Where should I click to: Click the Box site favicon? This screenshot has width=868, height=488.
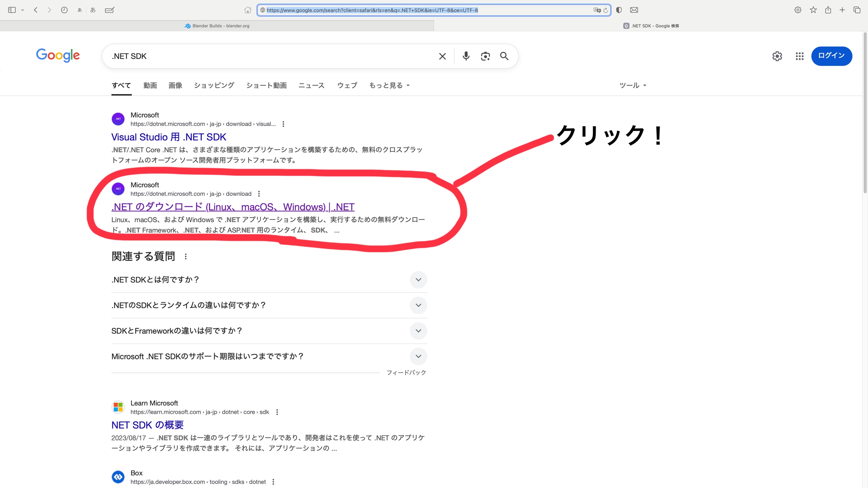pos(118,477)
